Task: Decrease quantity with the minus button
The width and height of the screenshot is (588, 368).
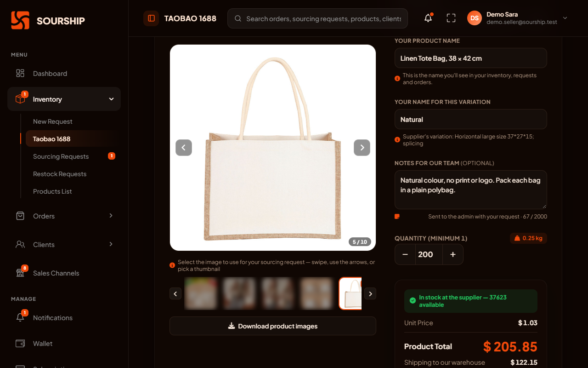Action: tap(405, 254)
